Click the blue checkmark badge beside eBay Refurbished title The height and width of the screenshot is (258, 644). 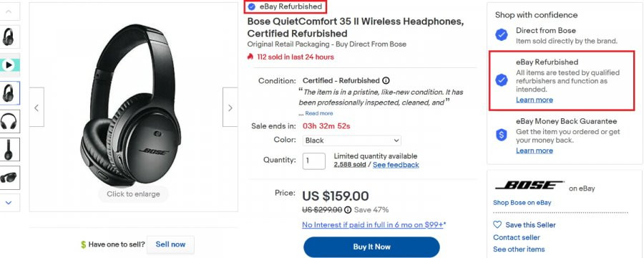(x=252, y=6)
